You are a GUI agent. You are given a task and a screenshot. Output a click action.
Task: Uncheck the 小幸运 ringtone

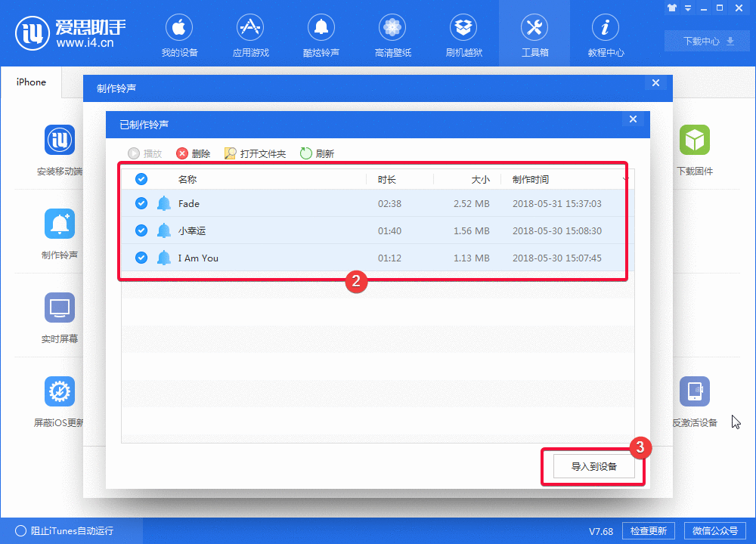click(x=141, y=230)
